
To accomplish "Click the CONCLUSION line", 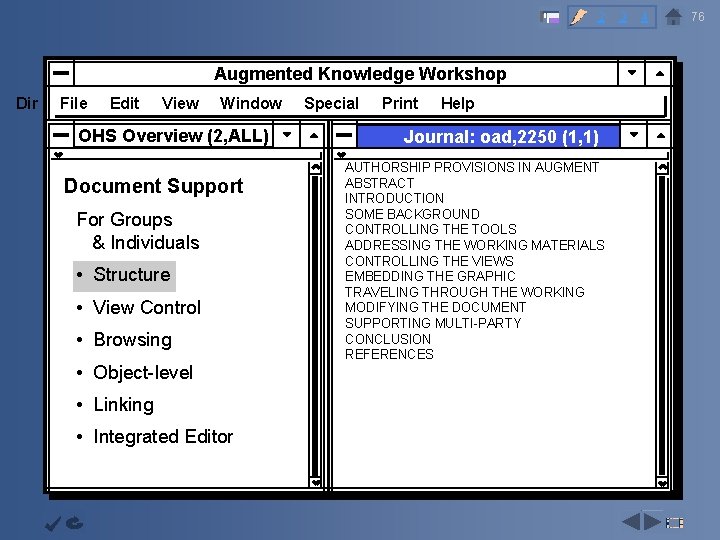I will pyautogui.click(x=388, y=339).
